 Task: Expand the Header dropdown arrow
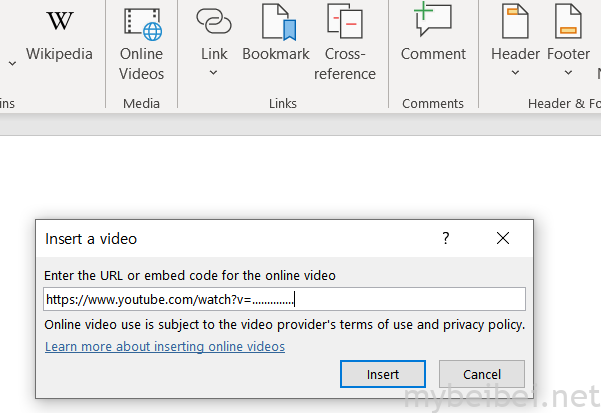516,72
